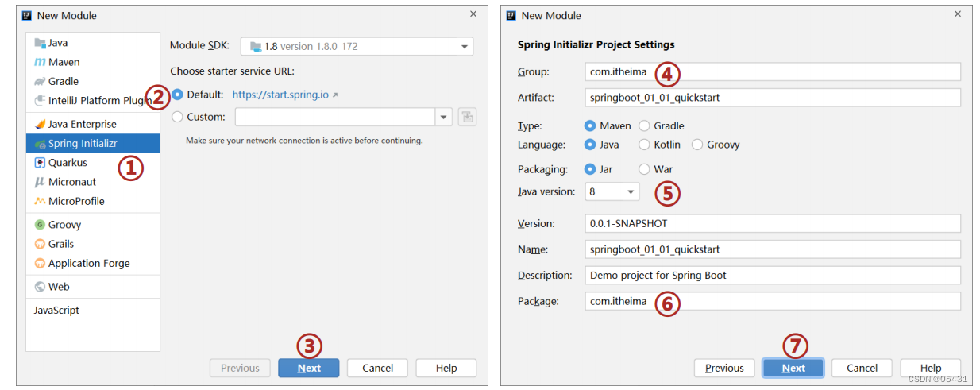Image resolution: width=980 pixels, height=390 pixels.
Task: Select War packaging
Action: (x=644, y=169)
